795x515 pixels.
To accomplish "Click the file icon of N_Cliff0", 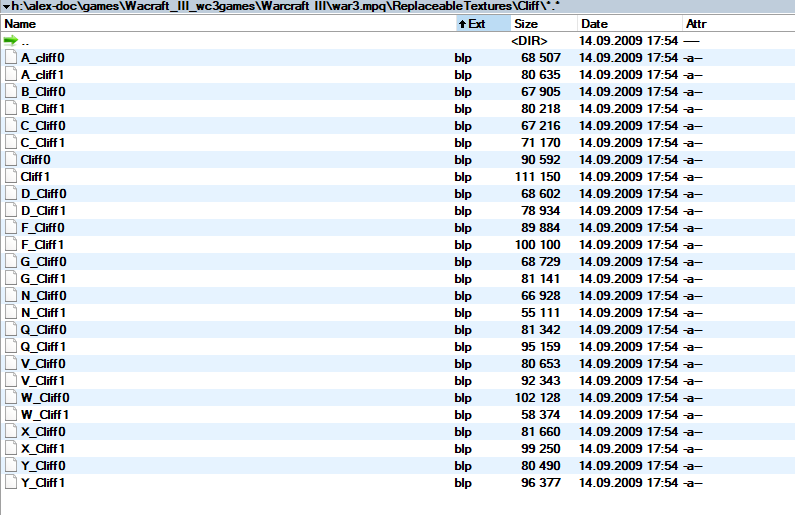I will coord(11,295).
